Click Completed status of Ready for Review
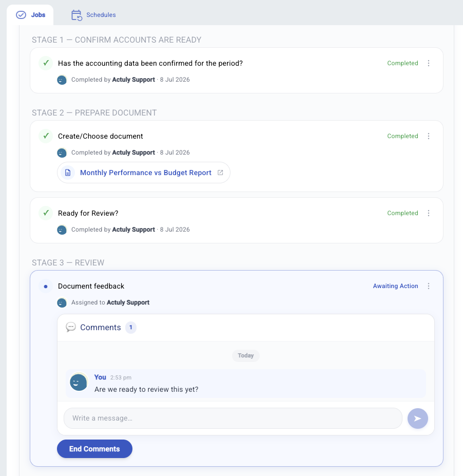Image resolution: width=463 pixels, height=476 pixels. click(402, 213)
